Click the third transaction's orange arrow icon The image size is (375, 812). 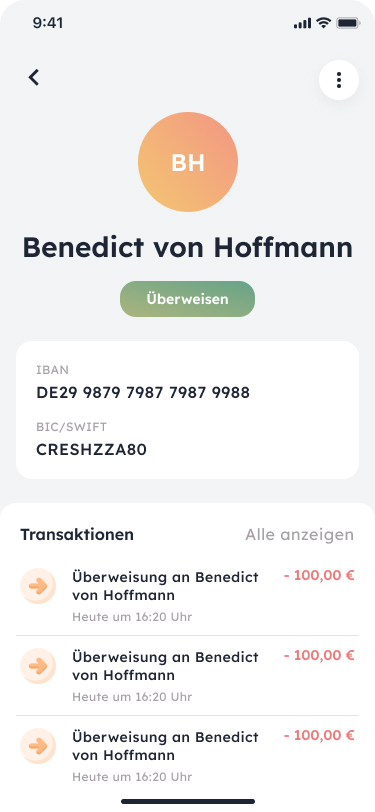click(x=38, y=746)
